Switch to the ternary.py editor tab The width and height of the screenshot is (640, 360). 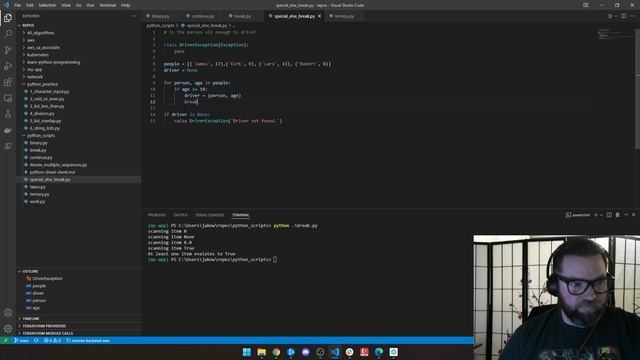(344, 16)
